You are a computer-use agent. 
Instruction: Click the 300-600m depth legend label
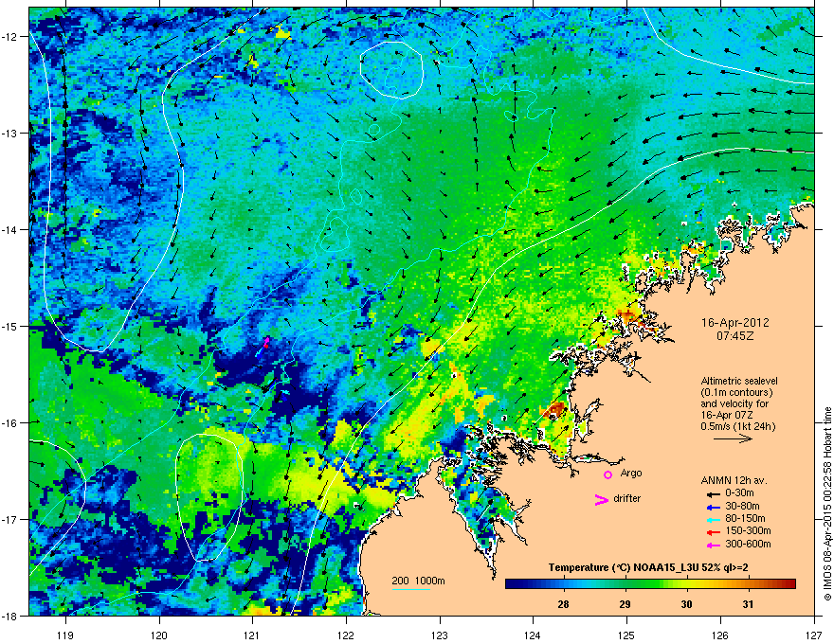pyautogui.click(x=748, y=545)
